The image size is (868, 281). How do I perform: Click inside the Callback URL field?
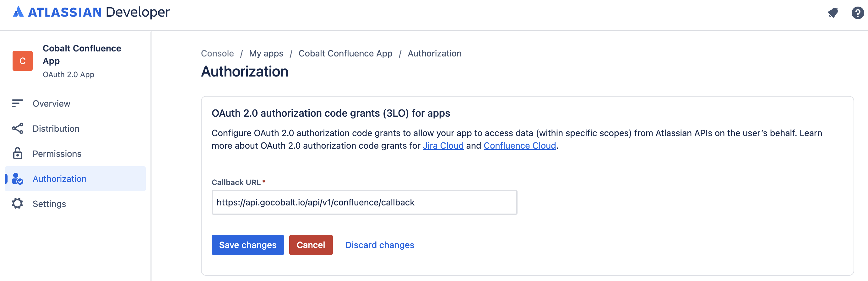click(x=364, y=202)
